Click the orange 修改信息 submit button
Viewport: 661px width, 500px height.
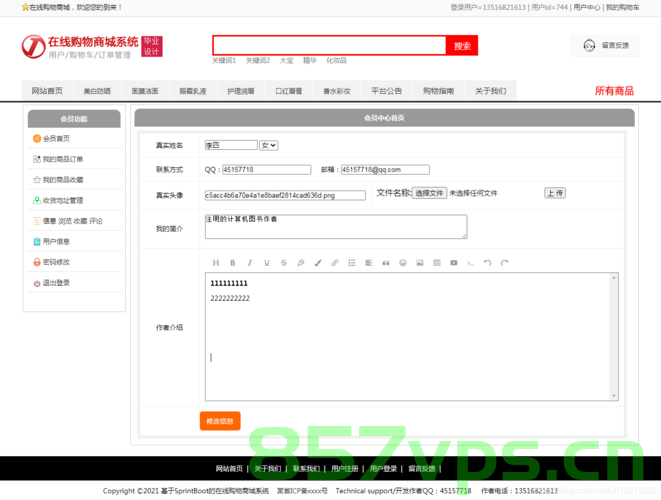point(220,421)
